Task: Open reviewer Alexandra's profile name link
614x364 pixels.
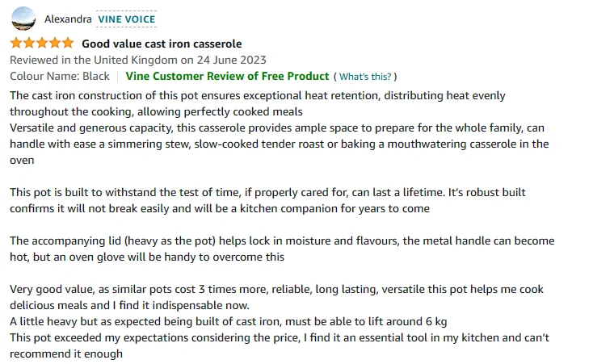Action: click(x=67, y=19)
